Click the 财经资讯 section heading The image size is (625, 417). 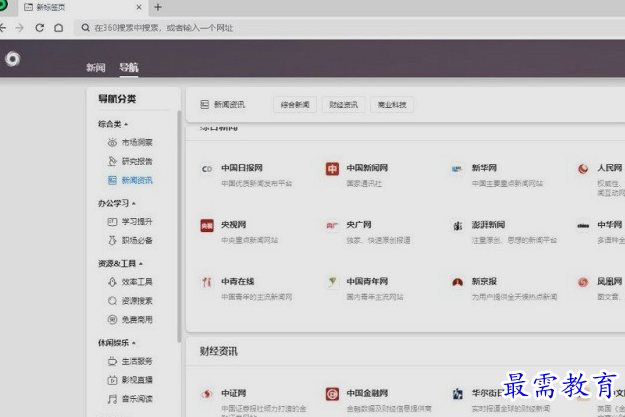[218, 351]
